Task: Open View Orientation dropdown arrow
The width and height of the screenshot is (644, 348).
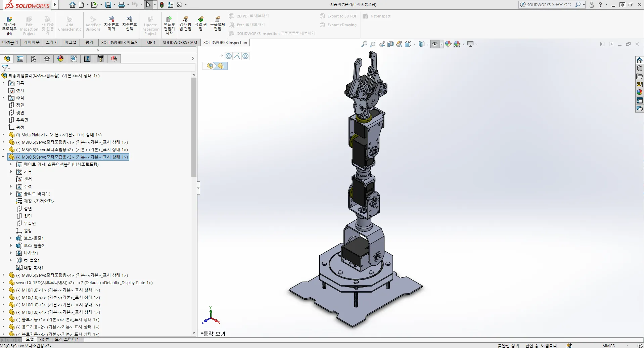Action: click(414, 44)
